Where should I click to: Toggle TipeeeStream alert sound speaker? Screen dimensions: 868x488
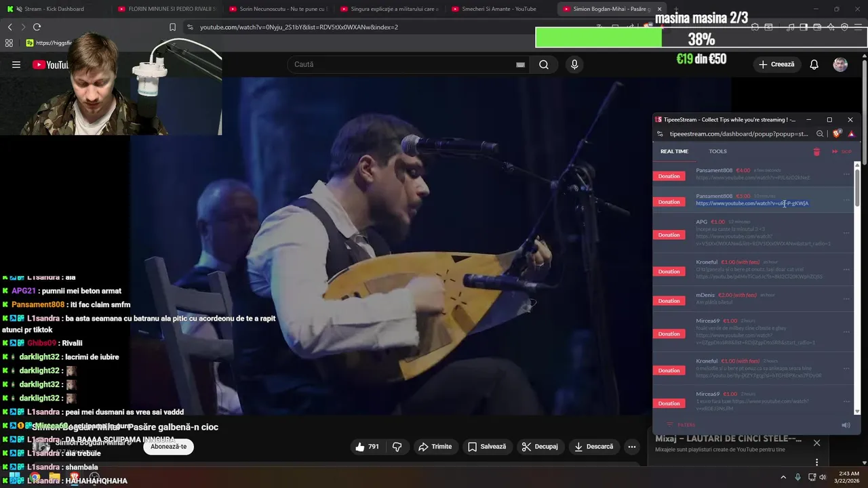[846, 425]
